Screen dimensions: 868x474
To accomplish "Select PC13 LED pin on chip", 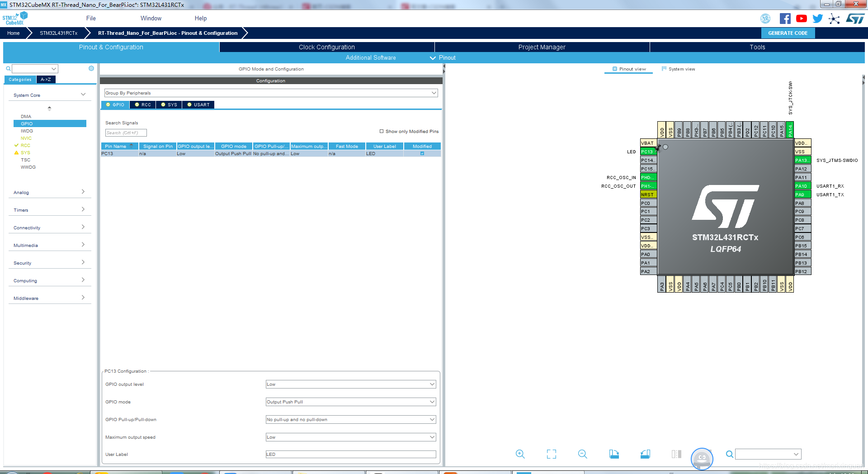I will click(649, 152).
